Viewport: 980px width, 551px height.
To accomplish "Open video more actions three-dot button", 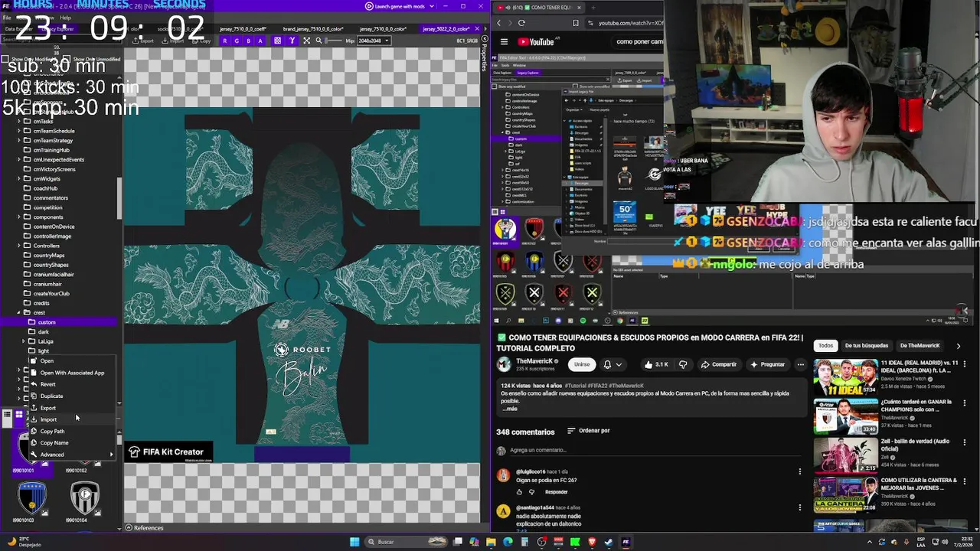I will [800, 364].
